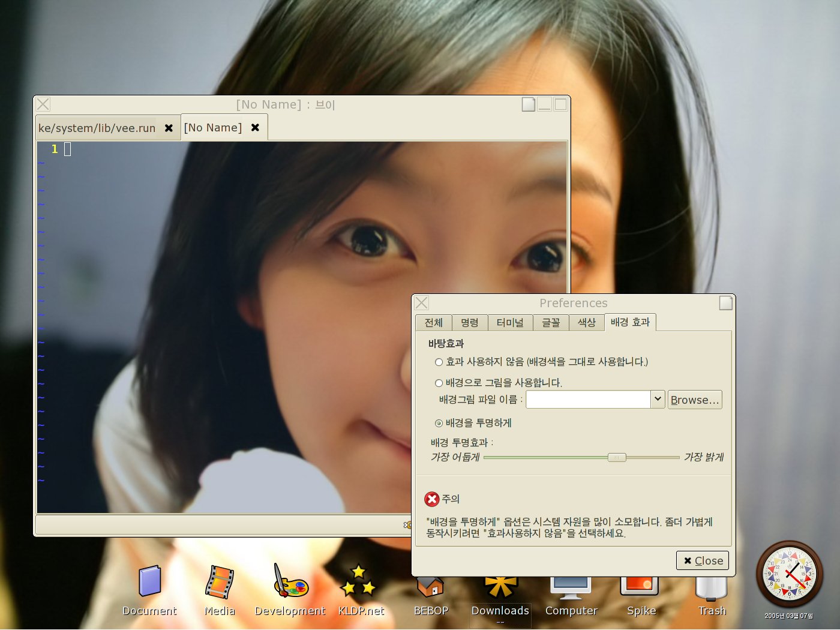
Task: Open the '색상' preferences tab
Action: (586, 323)
